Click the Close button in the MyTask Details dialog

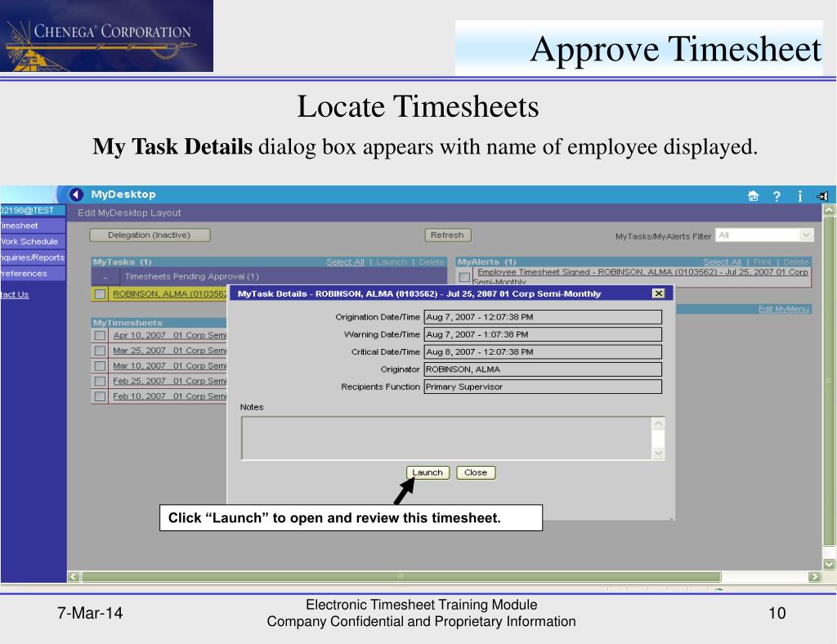[476, 472]
